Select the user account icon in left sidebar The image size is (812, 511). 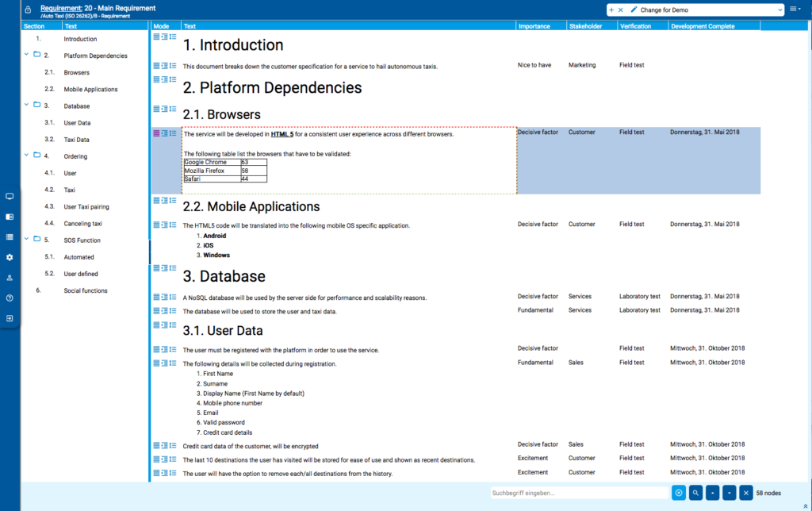click(10, 278)
